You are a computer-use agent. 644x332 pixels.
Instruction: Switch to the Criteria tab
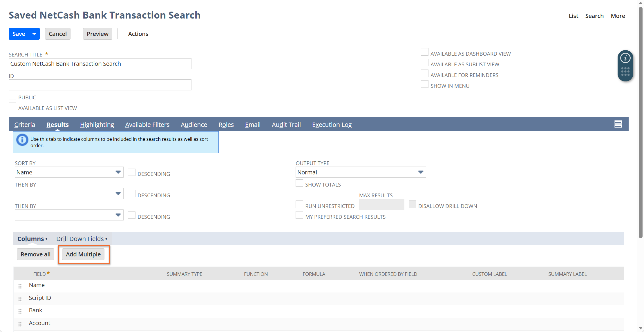[x=25, y=125]
